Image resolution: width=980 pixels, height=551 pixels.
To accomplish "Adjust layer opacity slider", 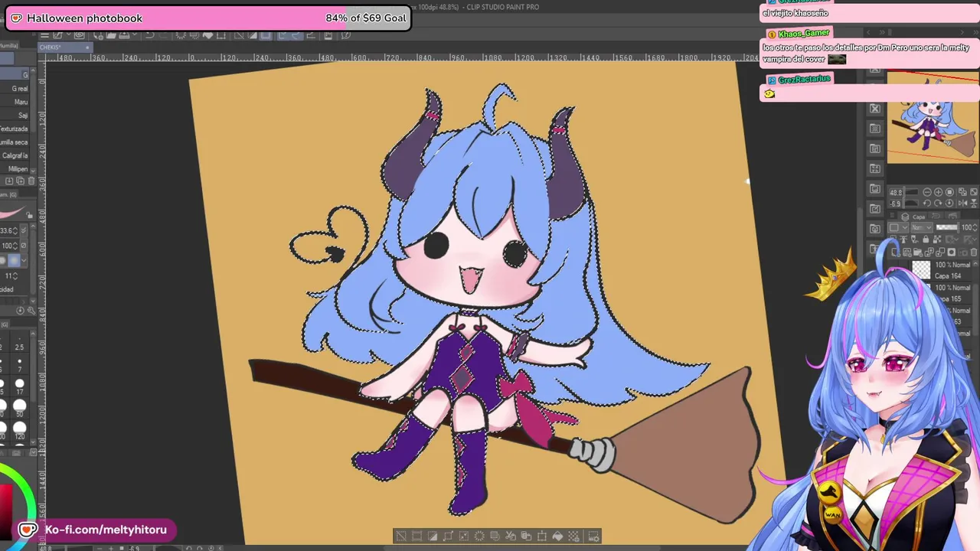I will point(947,227).
